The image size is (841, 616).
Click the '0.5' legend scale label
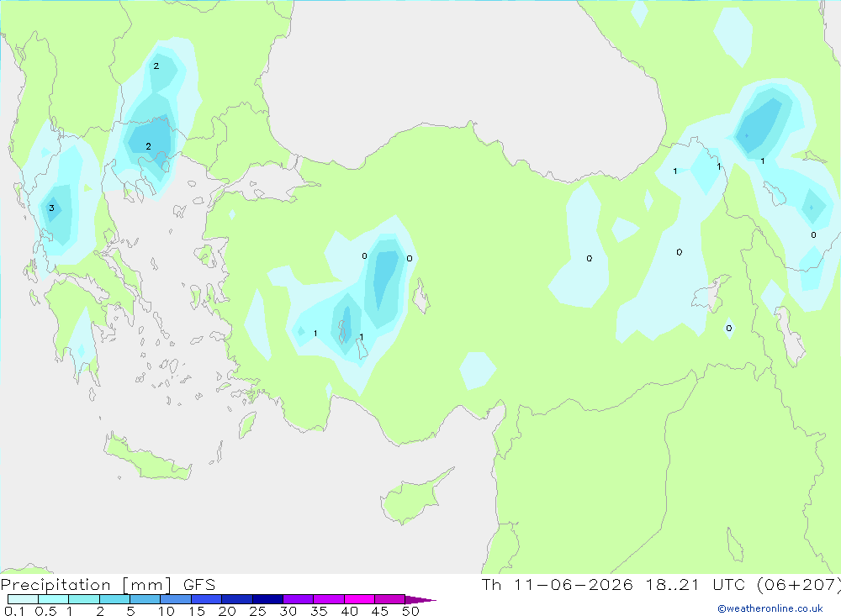pyautogui.click(x=45, y=611)
